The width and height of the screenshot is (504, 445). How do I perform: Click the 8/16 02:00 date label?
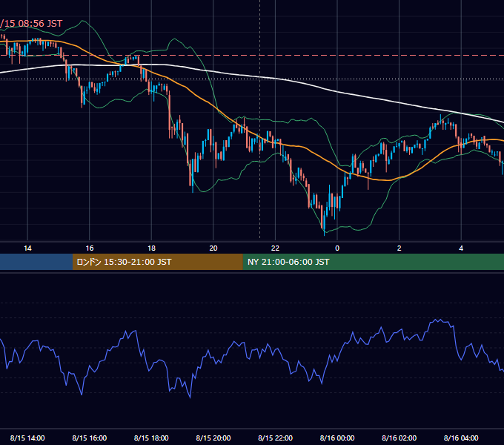click(x=399, y=438)
